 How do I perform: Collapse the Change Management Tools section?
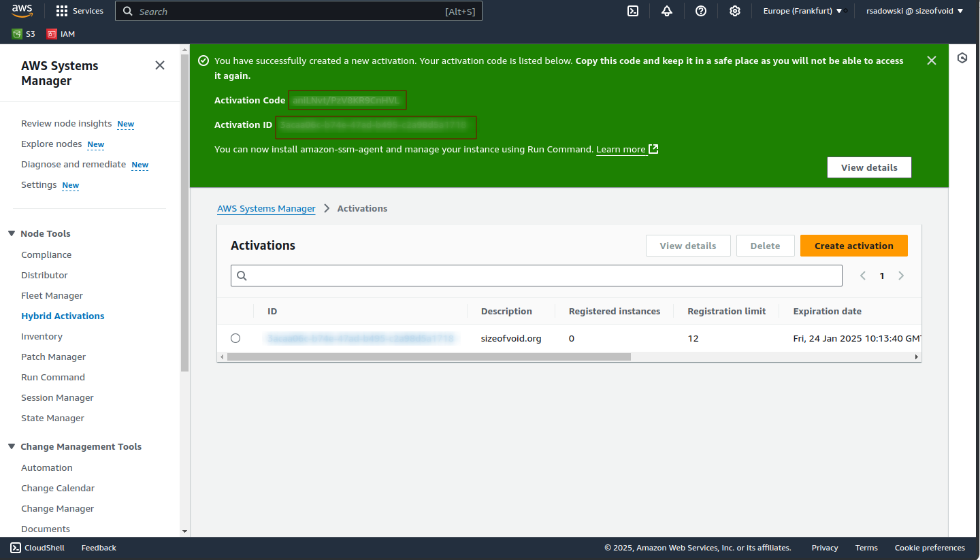click(12, 446)
